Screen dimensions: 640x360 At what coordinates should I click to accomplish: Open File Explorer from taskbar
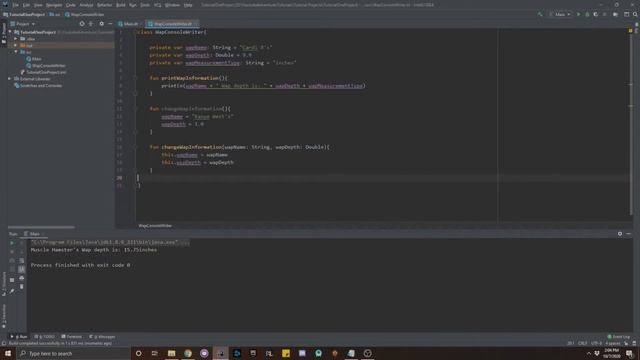(x=171, y=353)
